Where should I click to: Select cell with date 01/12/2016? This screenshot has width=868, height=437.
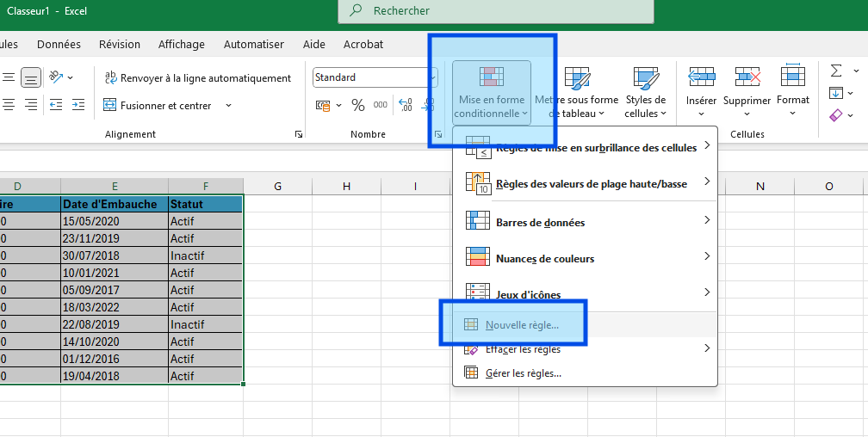[115, 359]
